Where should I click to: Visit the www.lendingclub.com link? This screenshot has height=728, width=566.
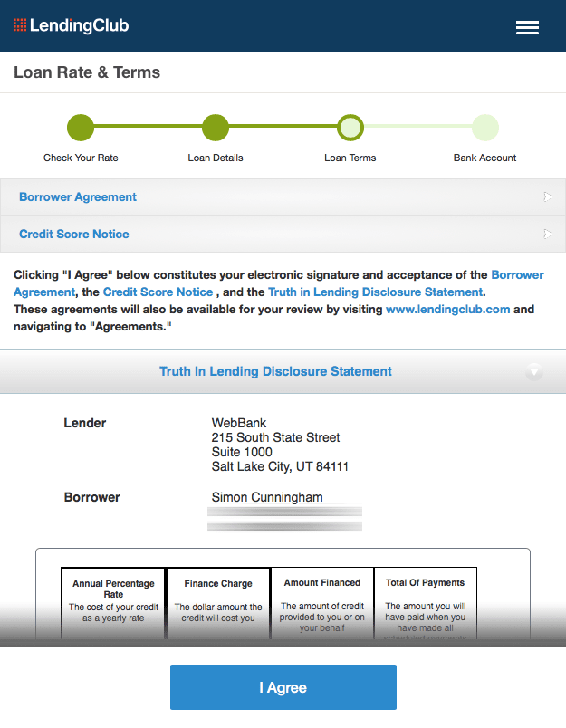tap(447, 309)
